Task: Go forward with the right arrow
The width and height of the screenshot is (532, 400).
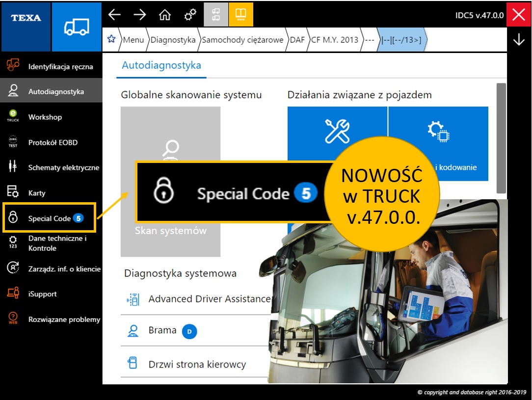Action: click(x=139, y=15)
